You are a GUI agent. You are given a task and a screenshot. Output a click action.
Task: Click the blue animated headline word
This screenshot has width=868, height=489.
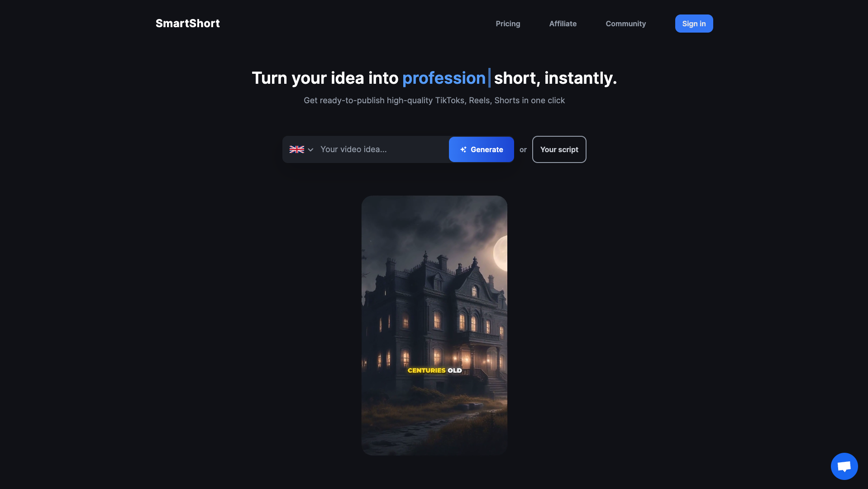tap(444, 78)
